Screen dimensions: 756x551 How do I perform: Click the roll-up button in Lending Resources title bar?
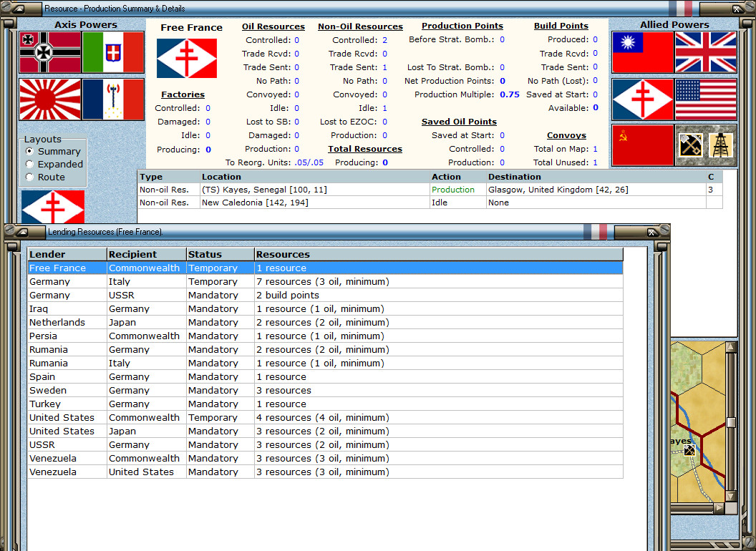point(23,232)
